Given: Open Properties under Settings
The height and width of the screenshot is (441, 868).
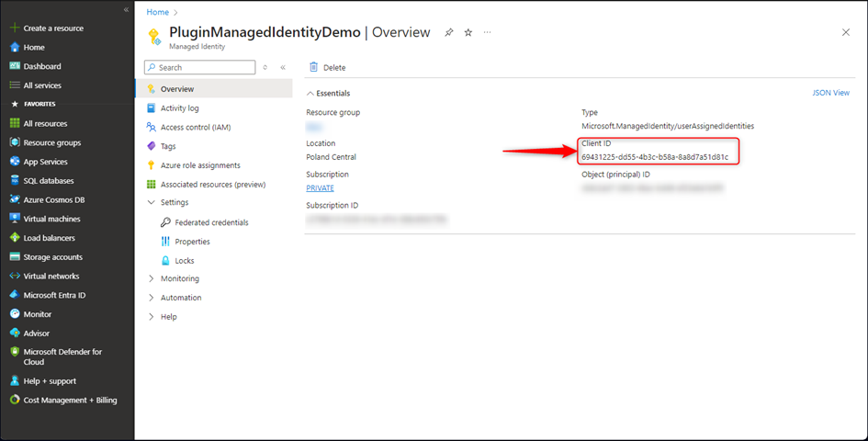Looking at the screenshot, I should coord(192,242).
